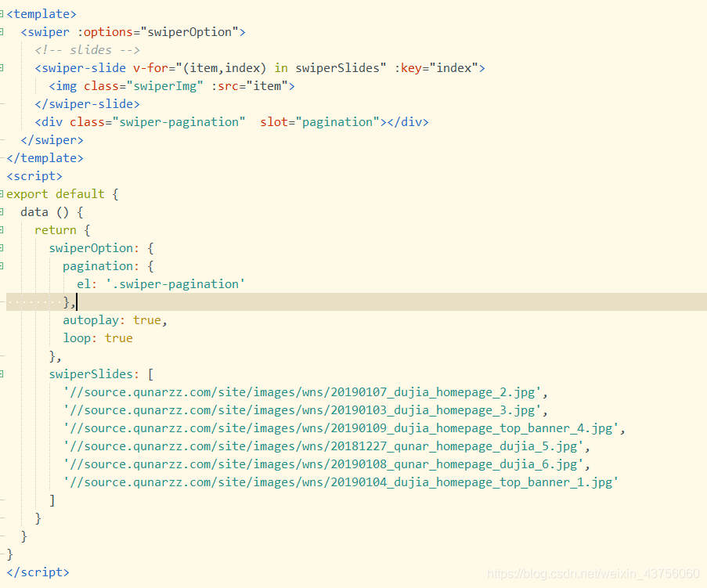Click the closing </swiper-slide> tag
This screenshot has width=707, height=588.
(88, 104)
